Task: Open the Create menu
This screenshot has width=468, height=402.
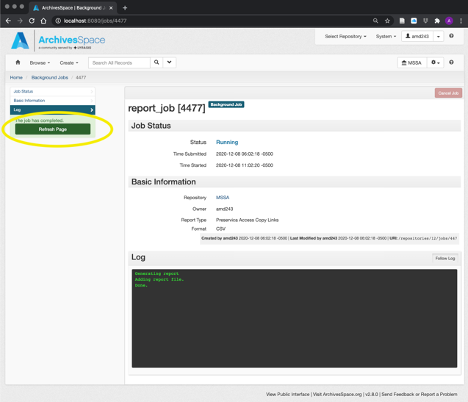Action: tap(69, 63)
